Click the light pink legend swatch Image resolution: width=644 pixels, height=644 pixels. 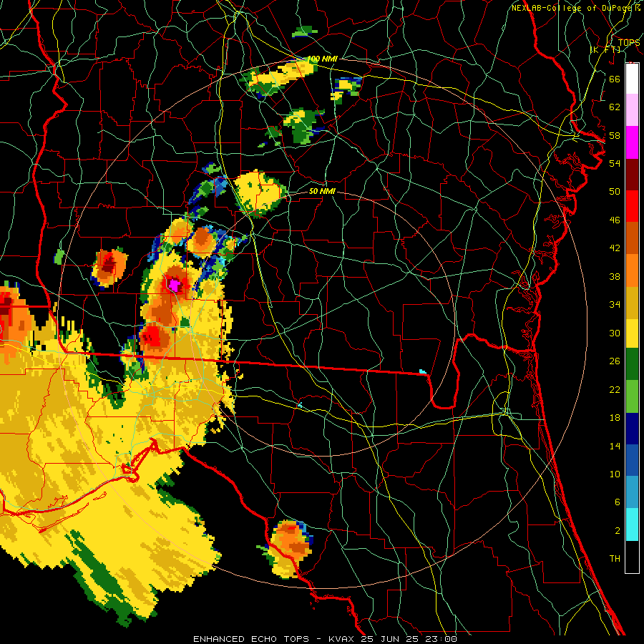[x=632, y=110]
